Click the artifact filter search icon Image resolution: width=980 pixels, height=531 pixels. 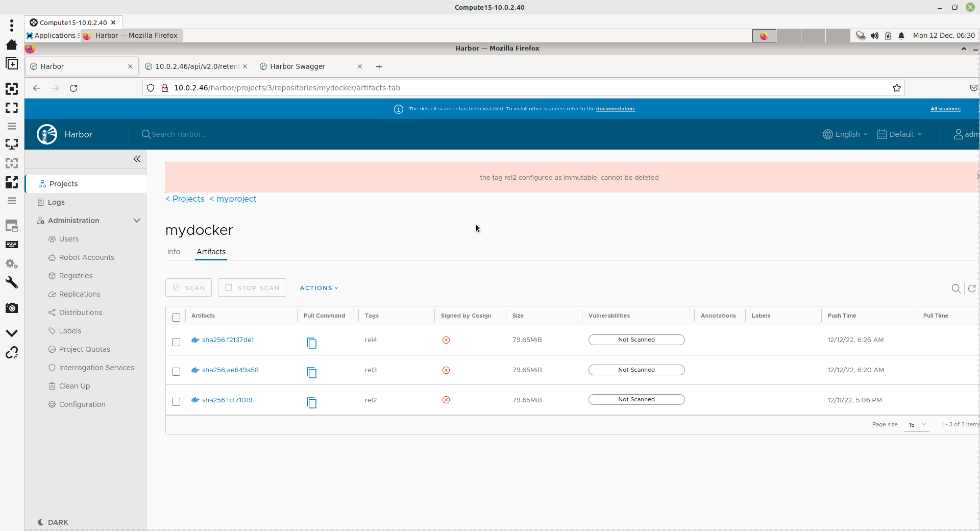(956, 288)
